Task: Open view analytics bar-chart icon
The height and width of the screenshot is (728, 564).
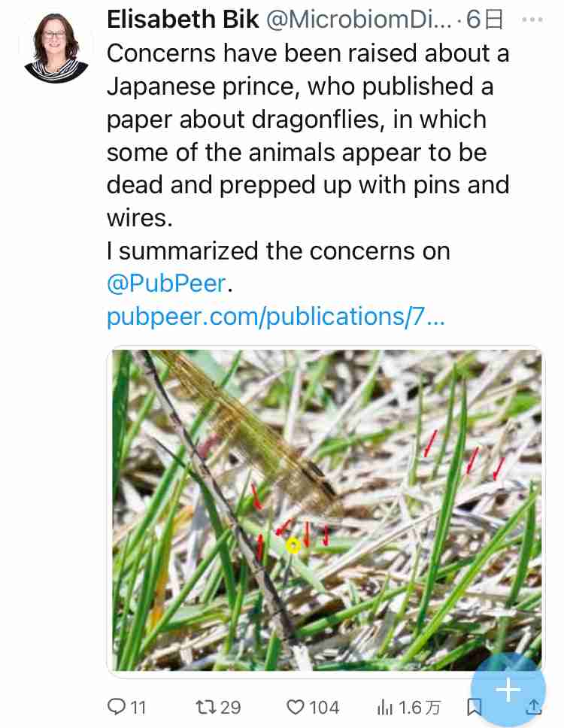Action: point(384,707)
